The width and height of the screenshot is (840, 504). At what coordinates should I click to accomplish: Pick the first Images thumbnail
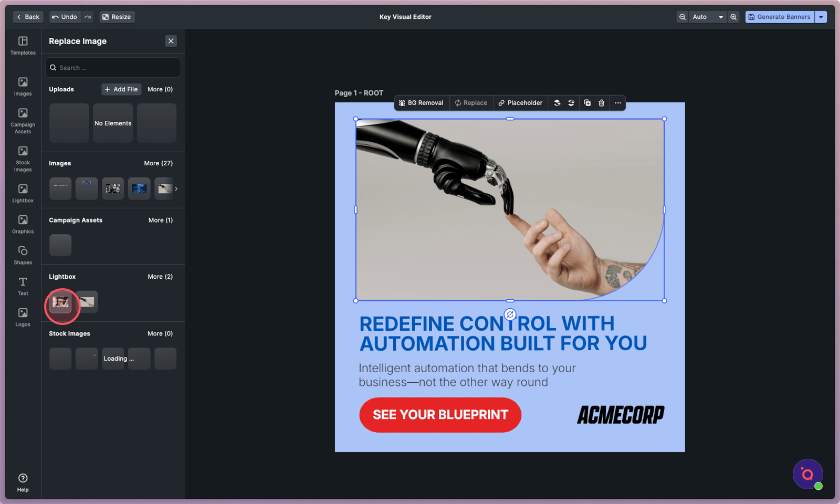tap(60, 188)
